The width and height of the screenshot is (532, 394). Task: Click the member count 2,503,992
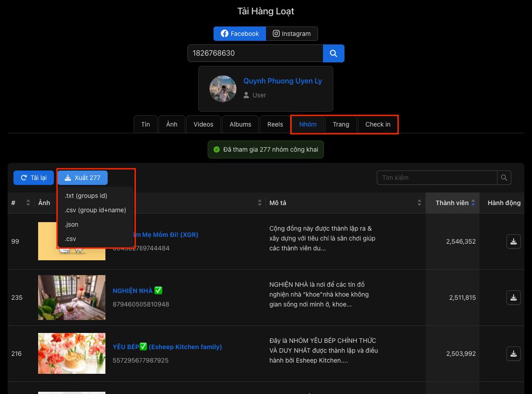461,354
